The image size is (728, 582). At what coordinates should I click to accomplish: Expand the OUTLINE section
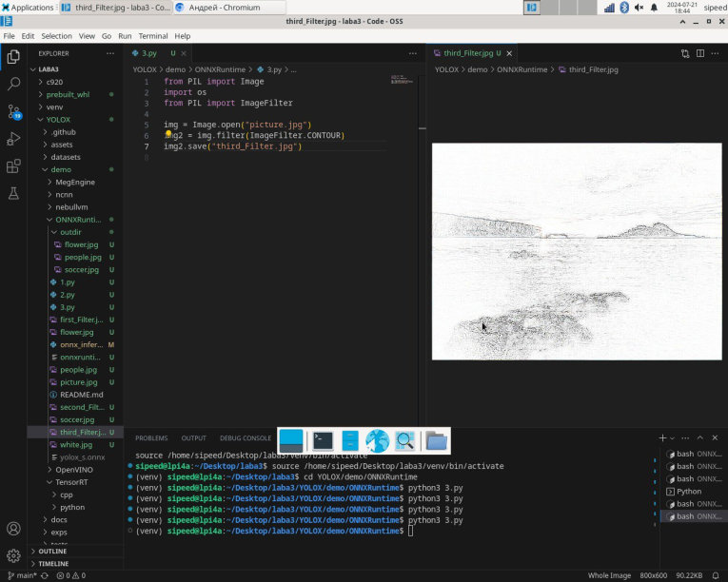click(52, 552)
